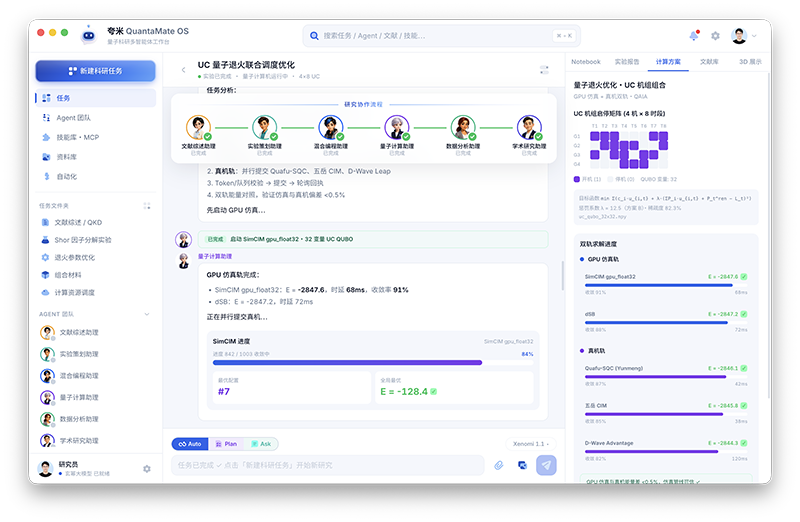800x522 pixels.
Task: Click the SimCIM 进度 progress bar
Action: (x=373, y=363)
